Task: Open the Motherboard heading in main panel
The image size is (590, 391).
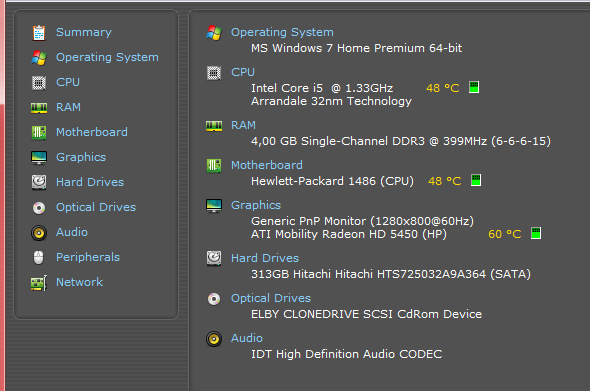Action: 267,165
